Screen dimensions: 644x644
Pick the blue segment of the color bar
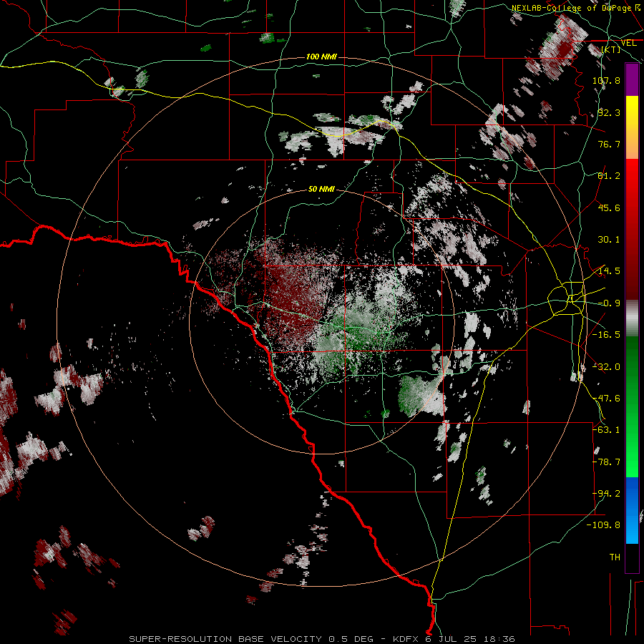click(632, 510)
